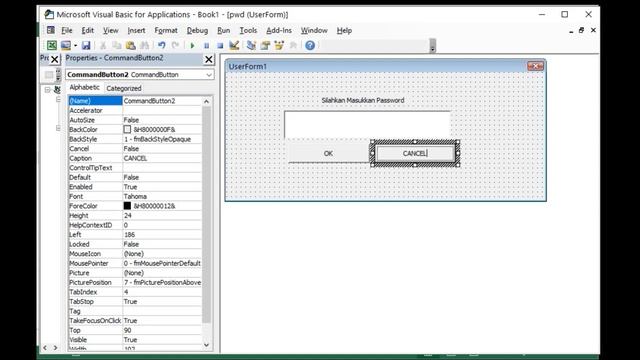Open the View menu
The width and height of the screenshot is (640, 360).
pos(110,31)
